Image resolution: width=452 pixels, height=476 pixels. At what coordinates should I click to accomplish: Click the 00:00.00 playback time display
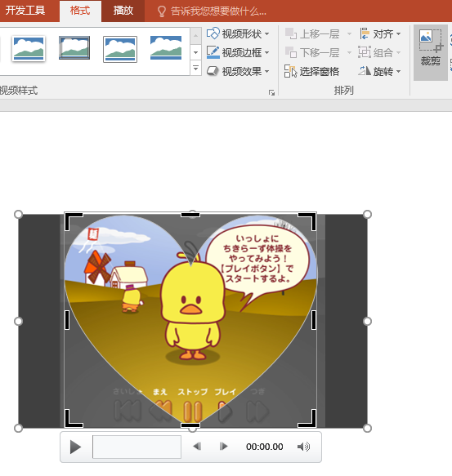coord(265,447)
